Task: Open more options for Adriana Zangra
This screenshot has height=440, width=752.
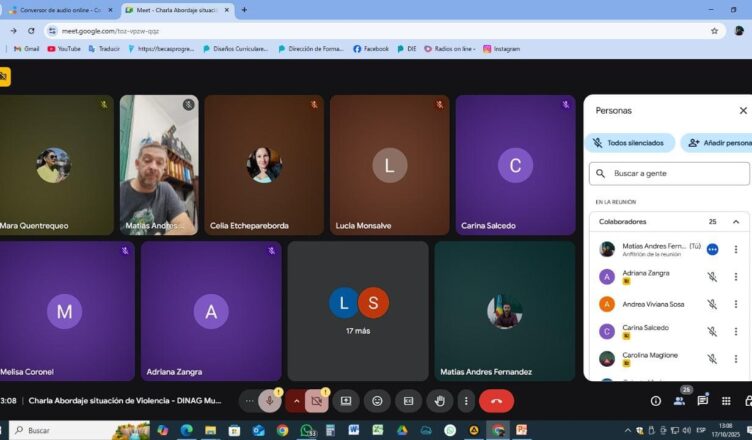Action: (736, 277)
